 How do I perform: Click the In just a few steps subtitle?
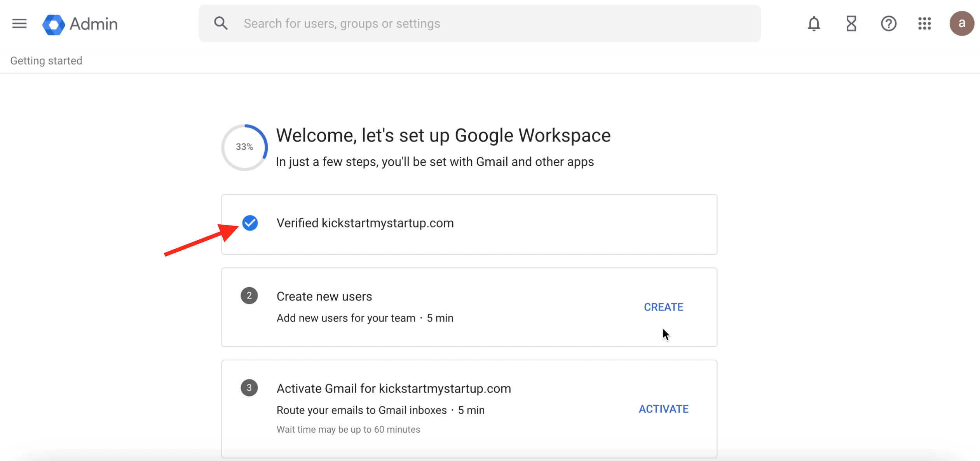(x=435, y=162)
